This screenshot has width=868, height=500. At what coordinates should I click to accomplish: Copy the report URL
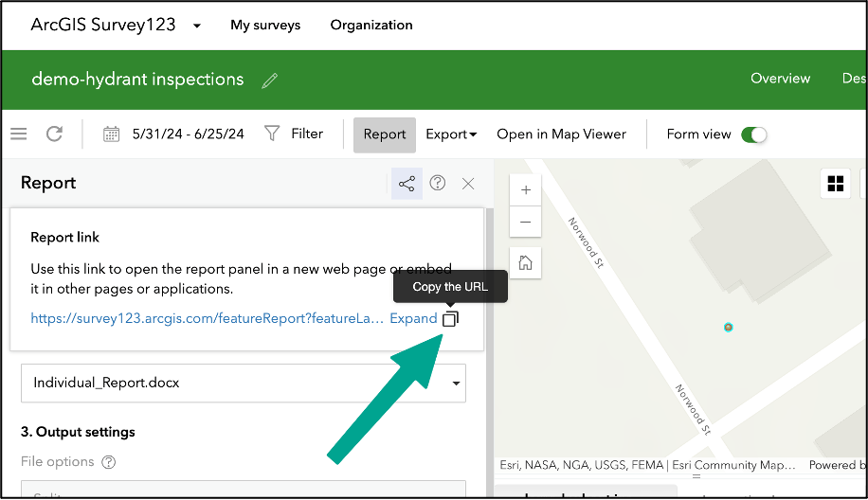click(450, 319)
